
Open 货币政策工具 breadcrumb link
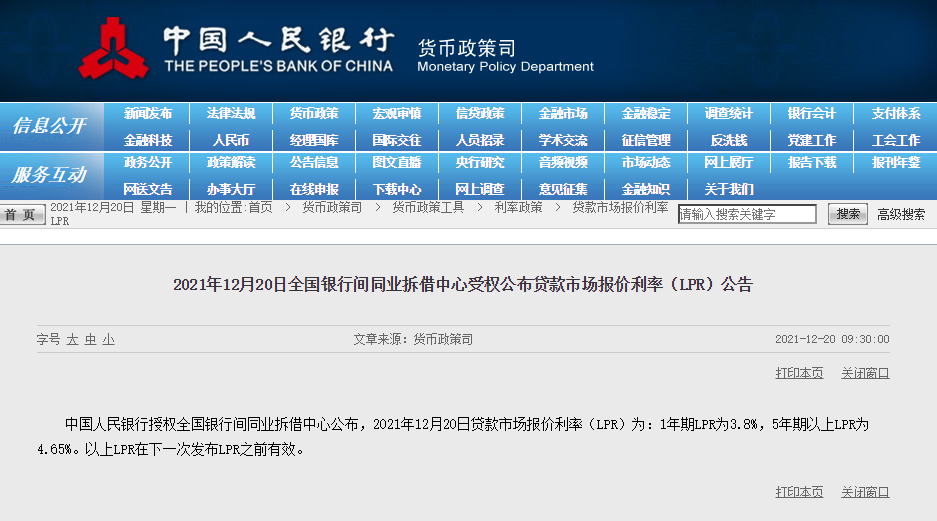[428, 207]
